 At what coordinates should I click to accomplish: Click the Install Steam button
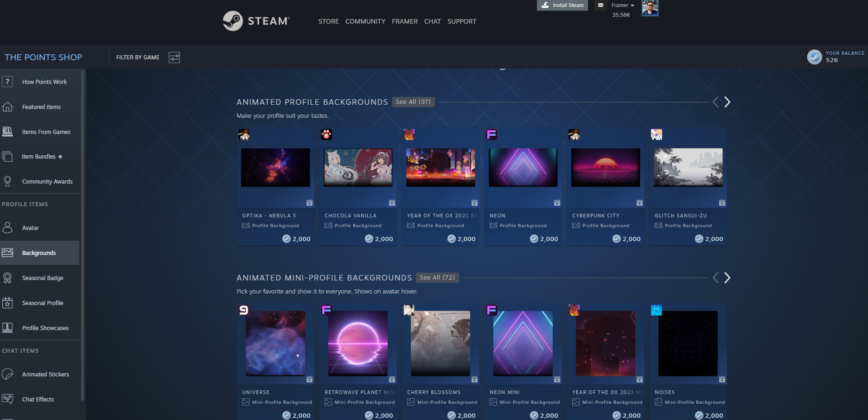pyautogui.click(x=562, y=5)
